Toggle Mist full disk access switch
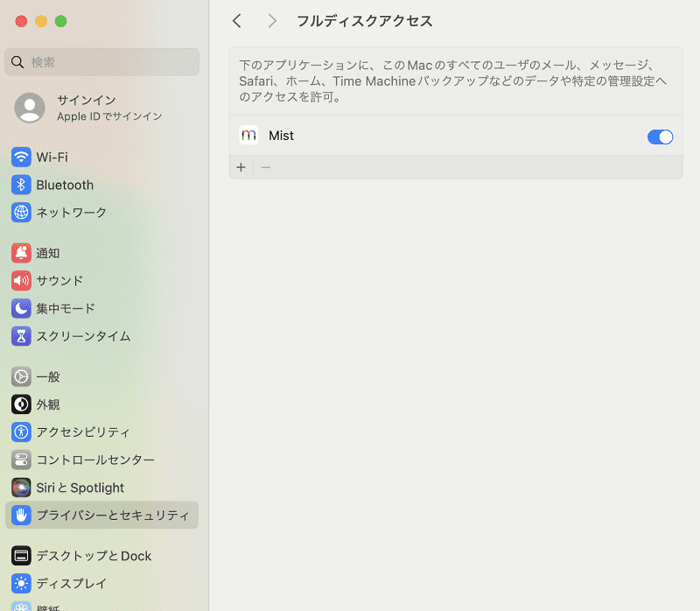The image size is (700, 611). tap(660, 137)
